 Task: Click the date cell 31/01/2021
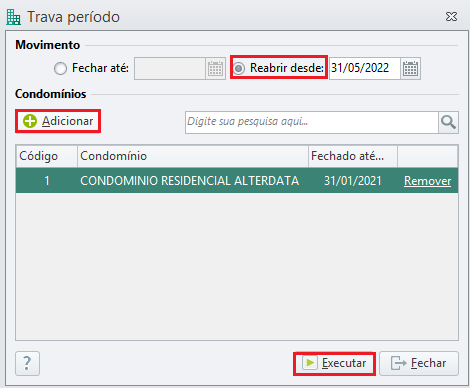[353, 181]
